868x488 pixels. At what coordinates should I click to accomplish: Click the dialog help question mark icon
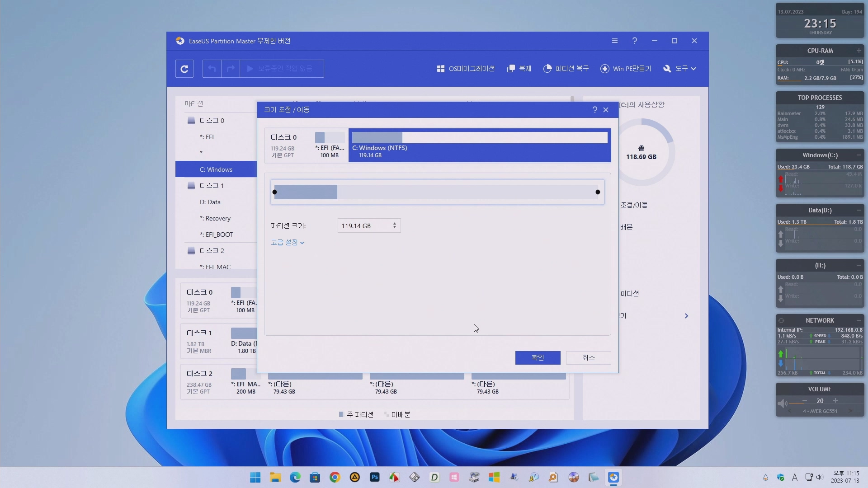point(595,110)
